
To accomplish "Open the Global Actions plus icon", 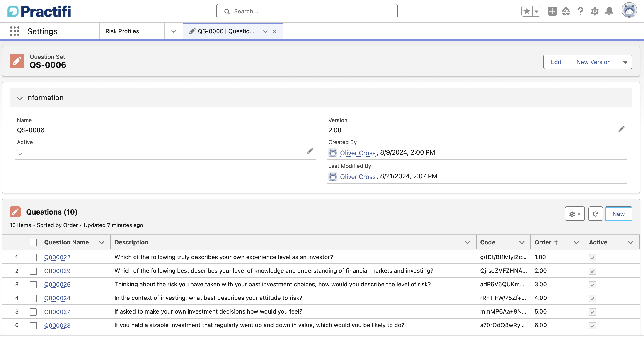I will [x=552, y=11].
